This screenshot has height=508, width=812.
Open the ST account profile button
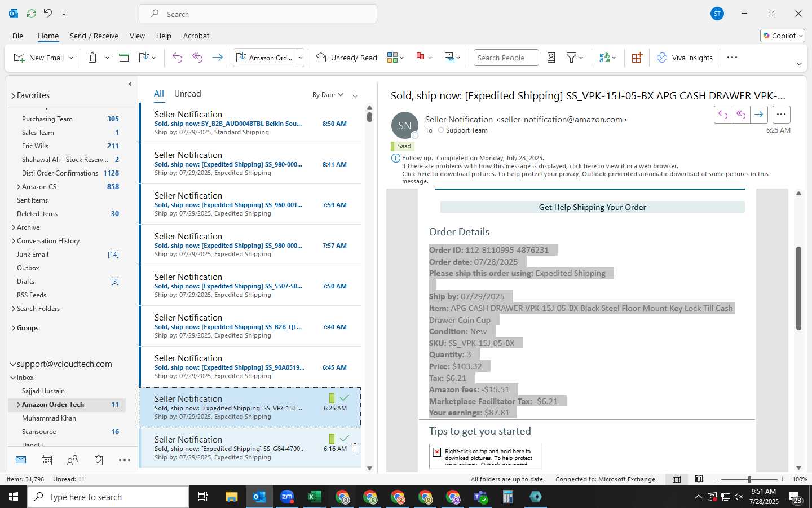point(717,14)
